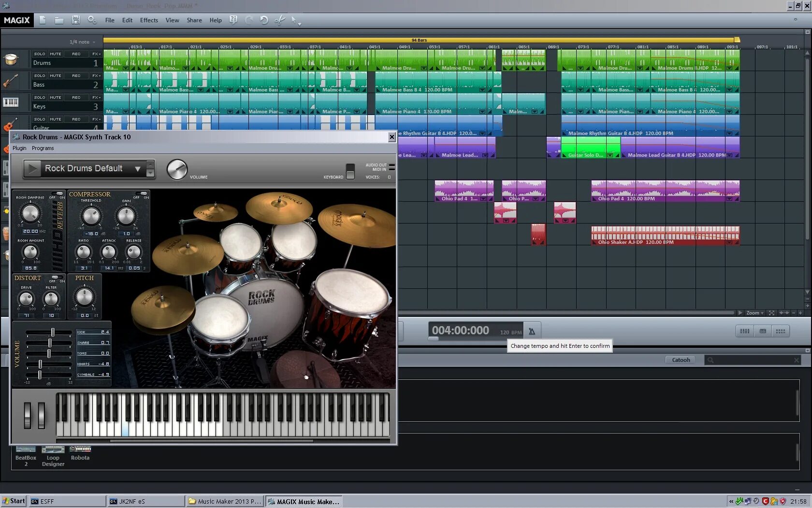The height and width of the screenshot is (508, 812).
Task: Arm REC on the Keys track
Action: (x=76, y=97)
